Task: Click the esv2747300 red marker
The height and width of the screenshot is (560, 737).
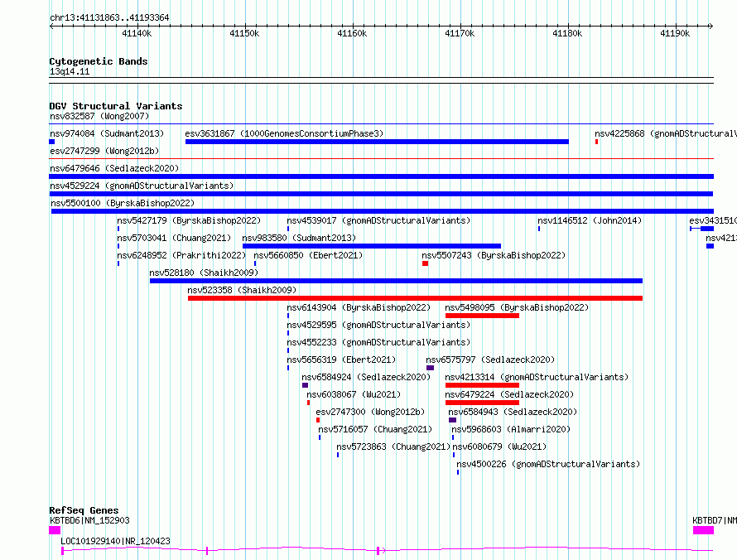Action: 318,420
